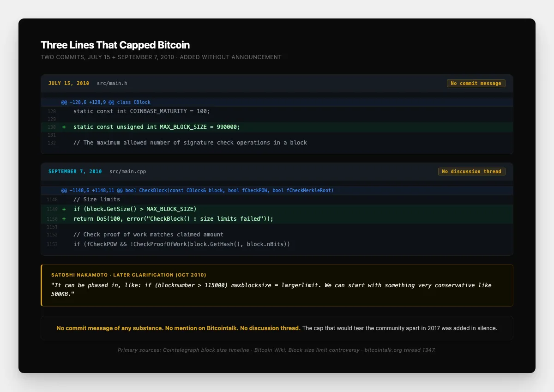Click the 'added in silence' sentence
The height and width of the screenshot is (392, 554).
[400, 328]
